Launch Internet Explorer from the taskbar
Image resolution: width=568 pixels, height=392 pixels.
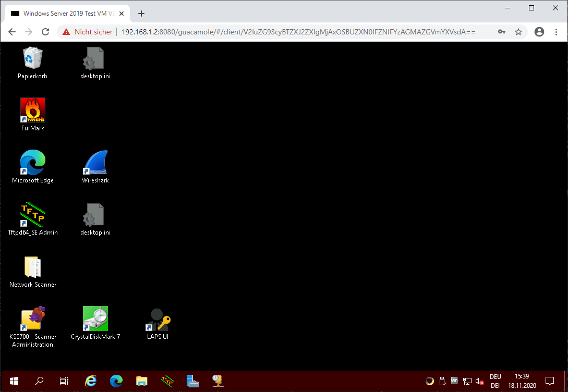point(91,381)
